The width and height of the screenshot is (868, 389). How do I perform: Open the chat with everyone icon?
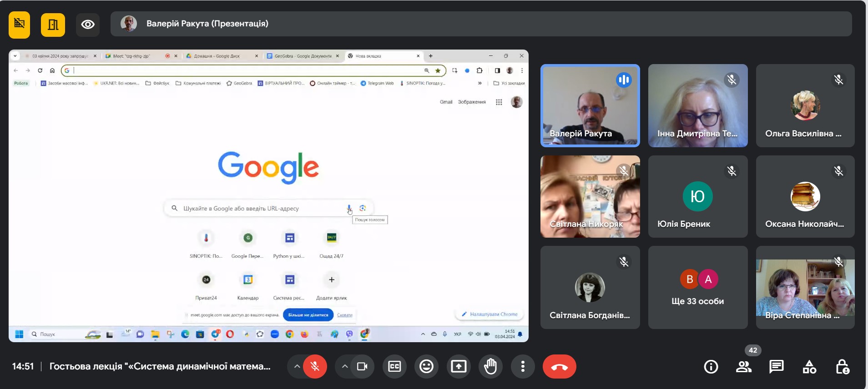(777, 367)
